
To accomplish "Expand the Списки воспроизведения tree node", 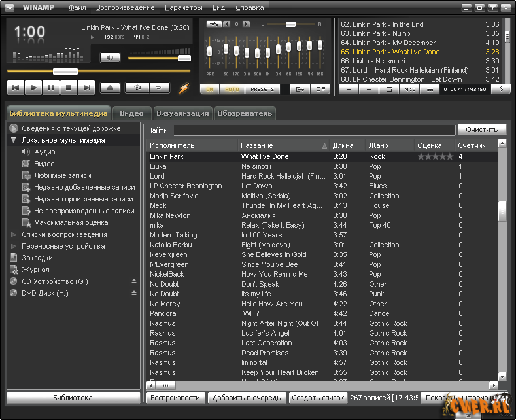I will (x=13, y=234).
